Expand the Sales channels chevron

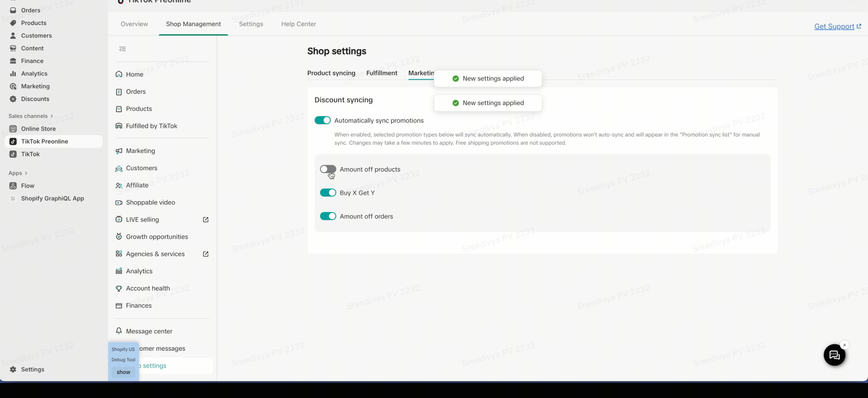(x=52, y=116)
